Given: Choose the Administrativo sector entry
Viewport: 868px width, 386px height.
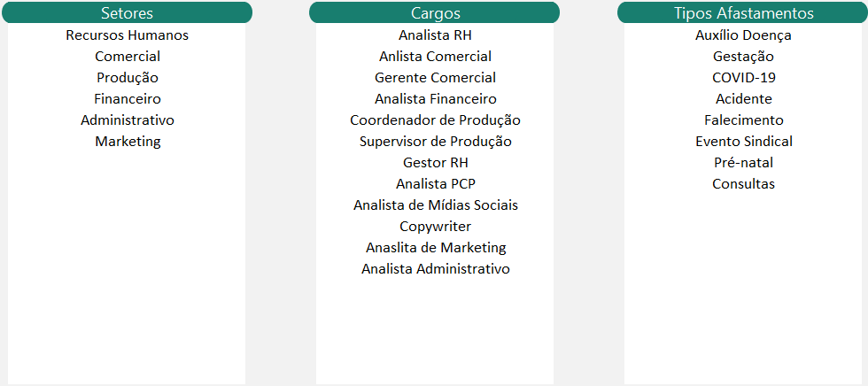Looking at the screenshot, I should pos(127,120).
